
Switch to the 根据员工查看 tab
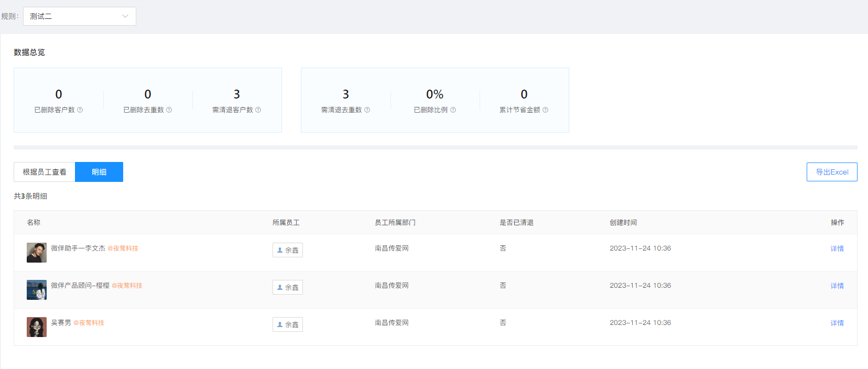pyautogui.click(x=45, y=172)
